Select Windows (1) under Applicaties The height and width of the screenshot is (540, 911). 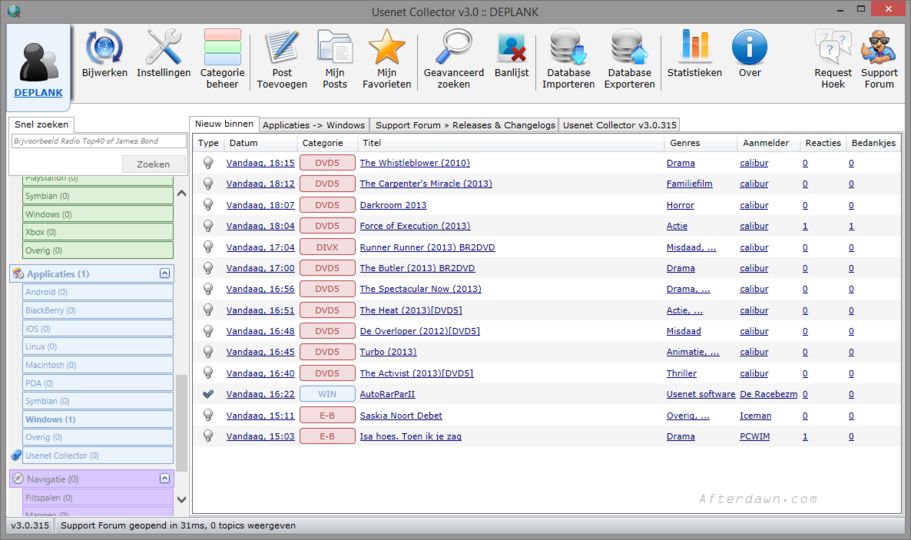coord(98,419)
